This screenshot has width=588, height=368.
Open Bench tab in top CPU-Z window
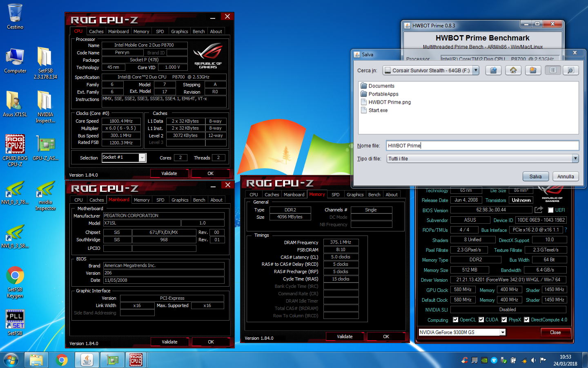click(x=199, y=31)
